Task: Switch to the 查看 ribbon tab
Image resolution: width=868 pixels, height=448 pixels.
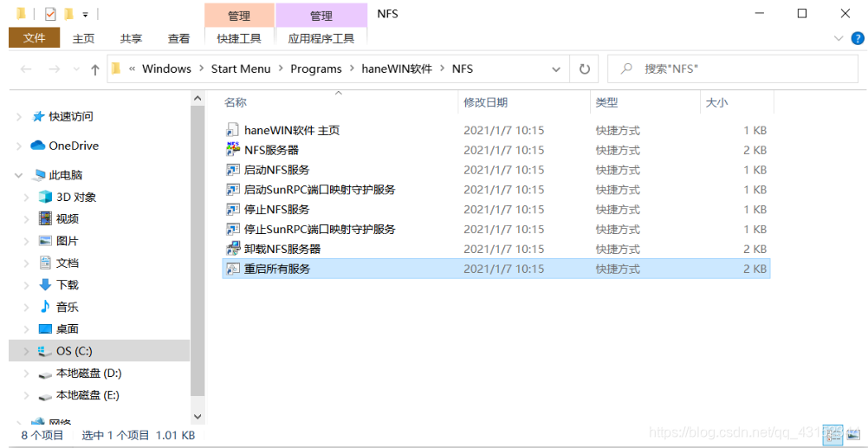Action: coord(178,38)
